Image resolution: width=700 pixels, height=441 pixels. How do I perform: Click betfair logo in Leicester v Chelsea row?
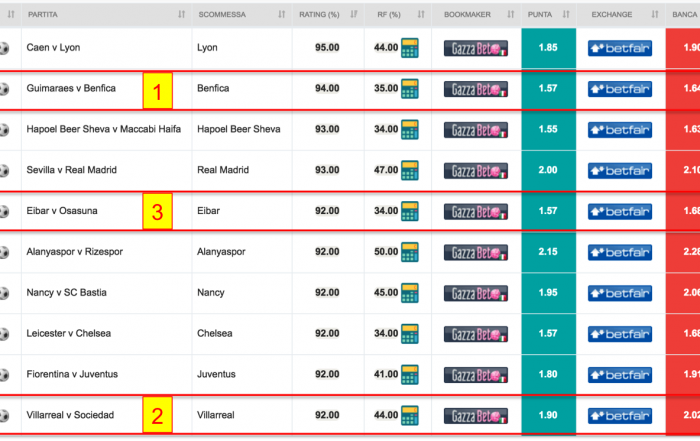[620, 334]
